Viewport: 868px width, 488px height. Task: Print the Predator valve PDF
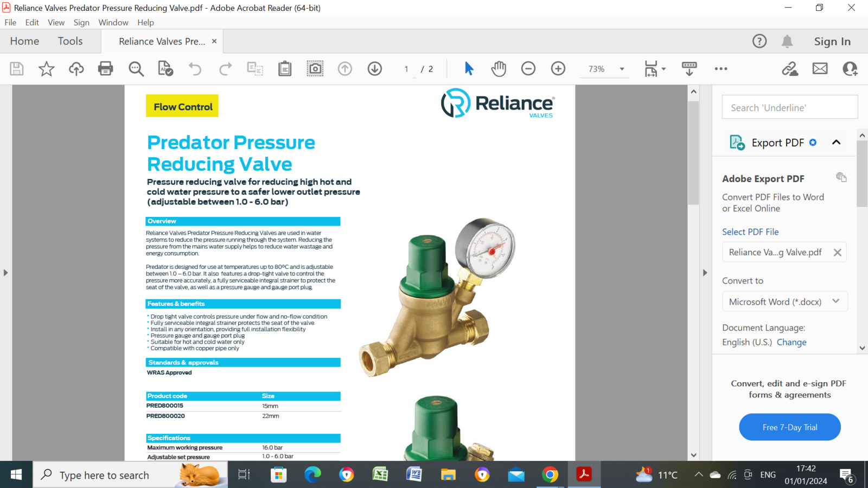coord(105,68)
